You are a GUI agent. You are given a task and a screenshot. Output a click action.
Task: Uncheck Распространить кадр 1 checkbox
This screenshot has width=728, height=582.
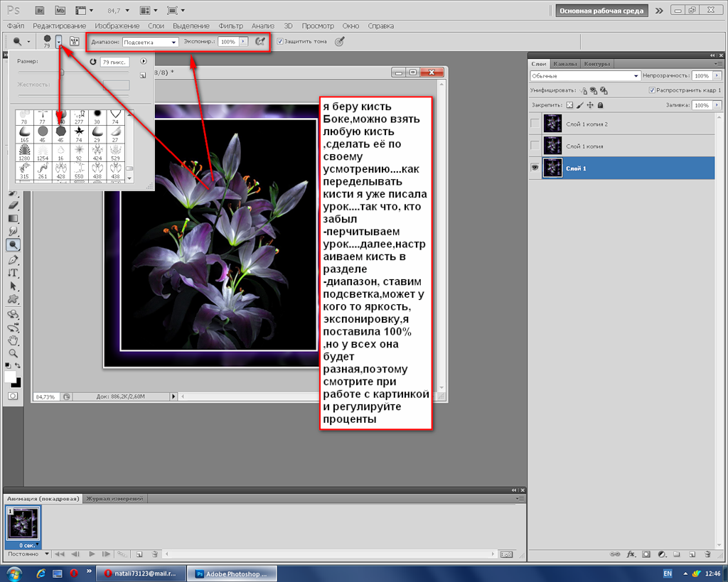click(x=652, y=91)
